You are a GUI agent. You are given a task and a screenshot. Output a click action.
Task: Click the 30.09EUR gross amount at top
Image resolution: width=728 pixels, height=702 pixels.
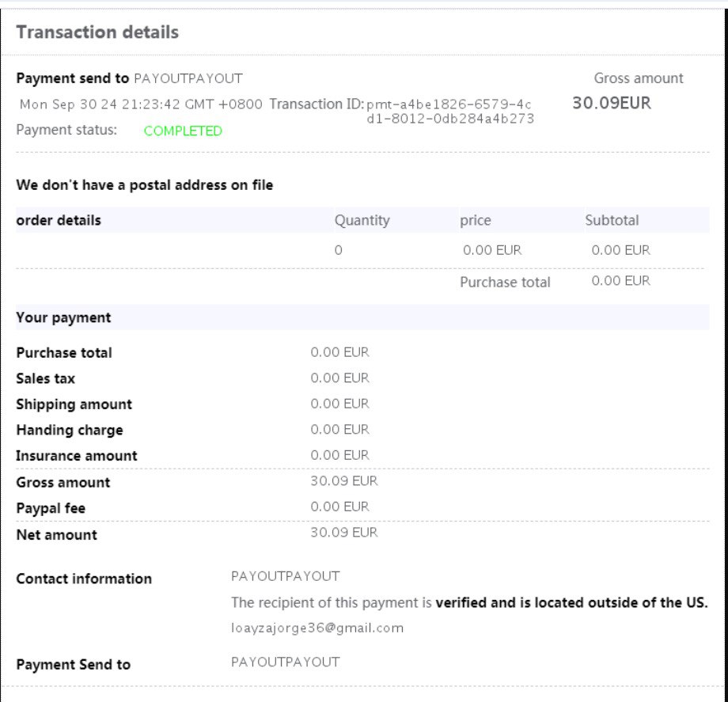pyautogui.click(x=611, y=103)
